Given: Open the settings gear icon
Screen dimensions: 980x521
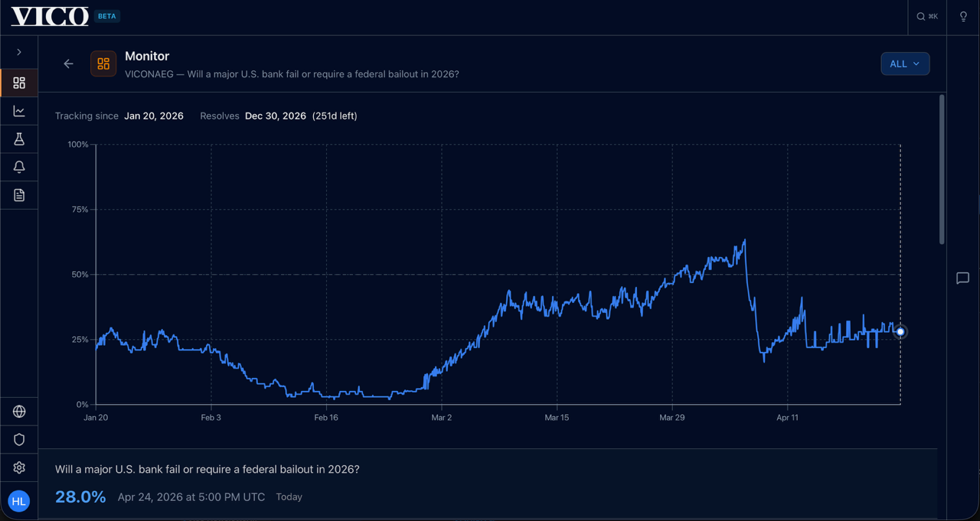Looking at the screenshot, I should 19,467.
